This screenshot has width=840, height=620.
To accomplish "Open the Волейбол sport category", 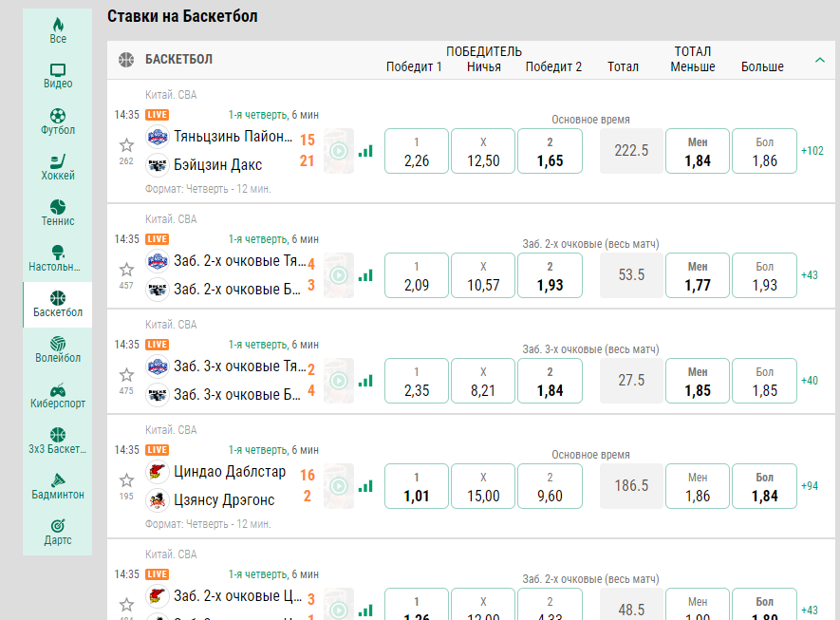I will pyautogui.click(x=58, y=350).
